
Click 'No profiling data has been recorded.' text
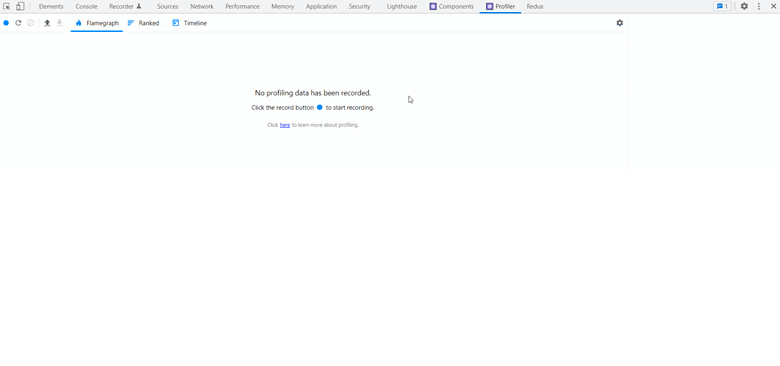[313, 93]
